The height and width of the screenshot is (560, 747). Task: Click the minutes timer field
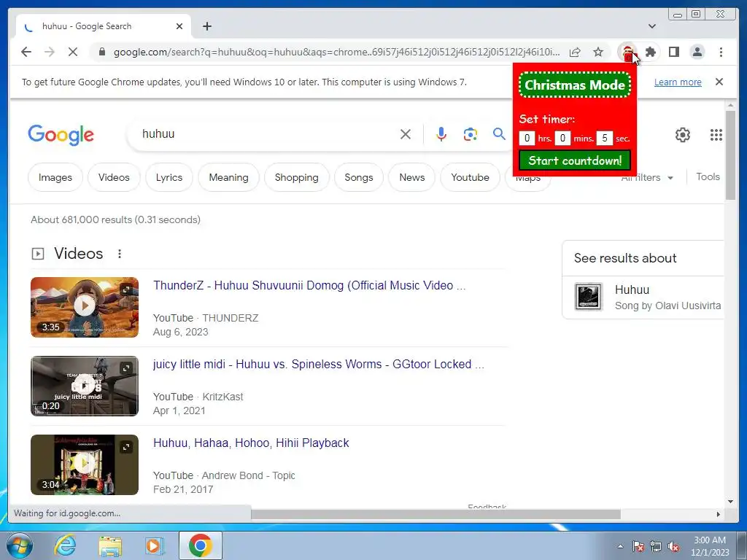(562, 138)
